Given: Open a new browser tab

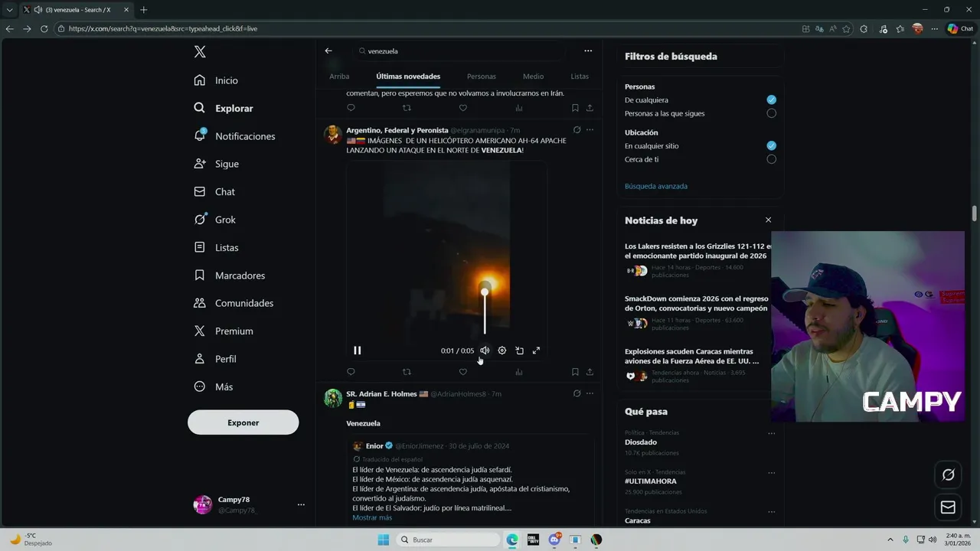Looking at the screenshot, I should point(143,10).
